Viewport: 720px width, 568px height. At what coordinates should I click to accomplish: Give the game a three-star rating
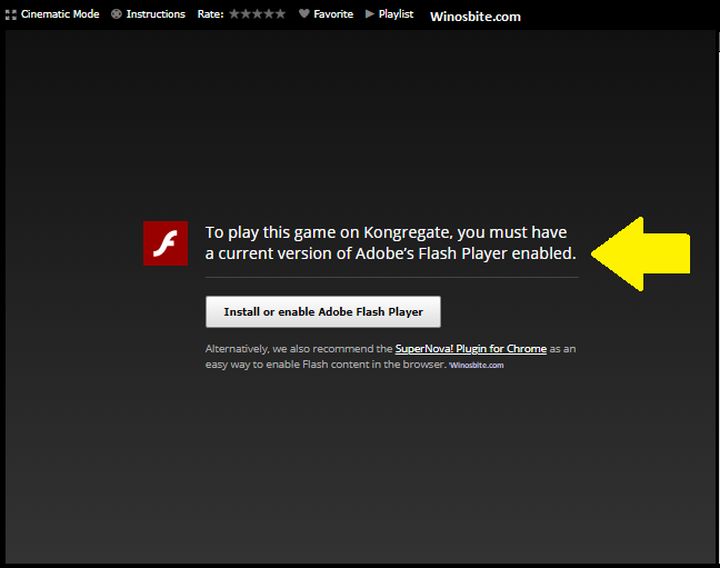click(x=257, y=15)
